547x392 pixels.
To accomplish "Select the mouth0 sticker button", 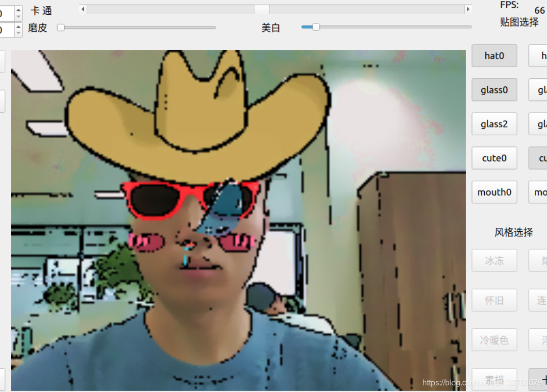I will click(494, 192).
